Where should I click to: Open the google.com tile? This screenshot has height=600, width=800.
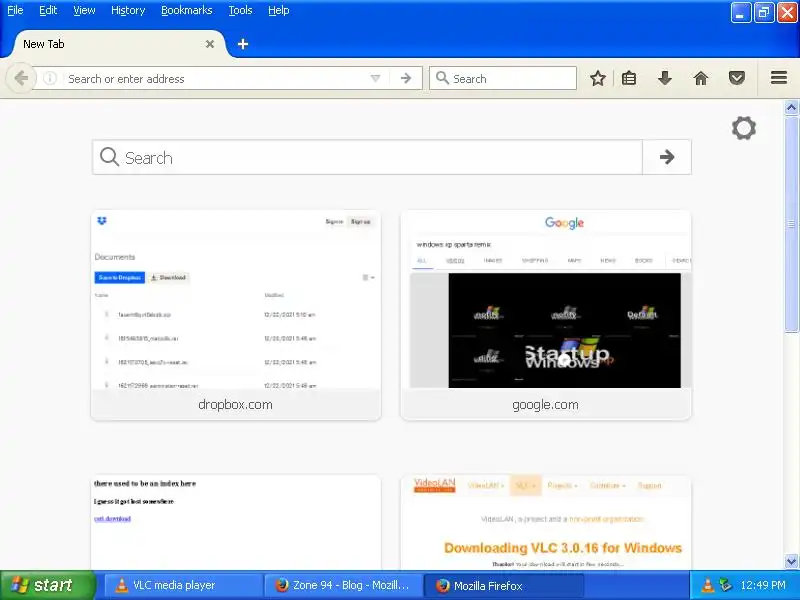coord(546,315)
